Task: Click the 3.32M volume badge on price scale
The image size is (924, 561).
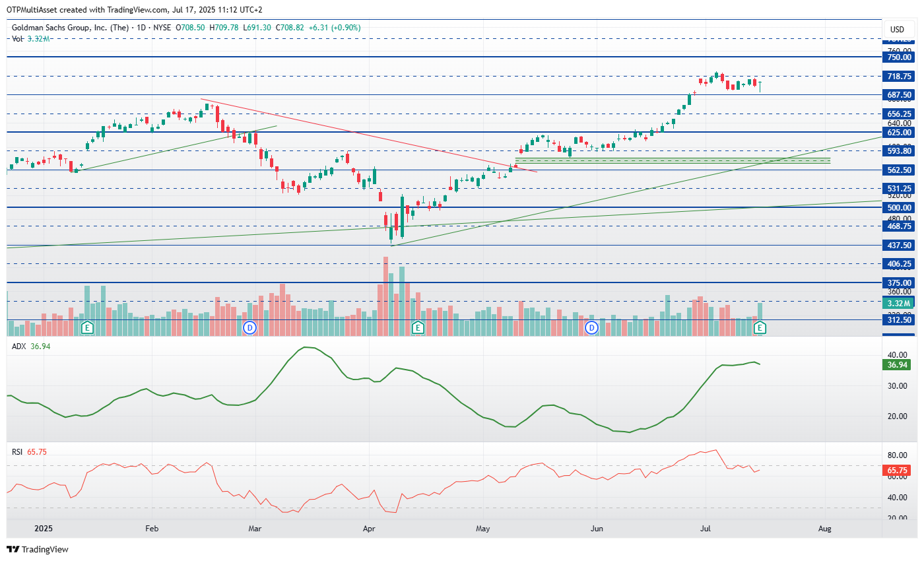Action: pyautogui.click(x=898, y=304)
